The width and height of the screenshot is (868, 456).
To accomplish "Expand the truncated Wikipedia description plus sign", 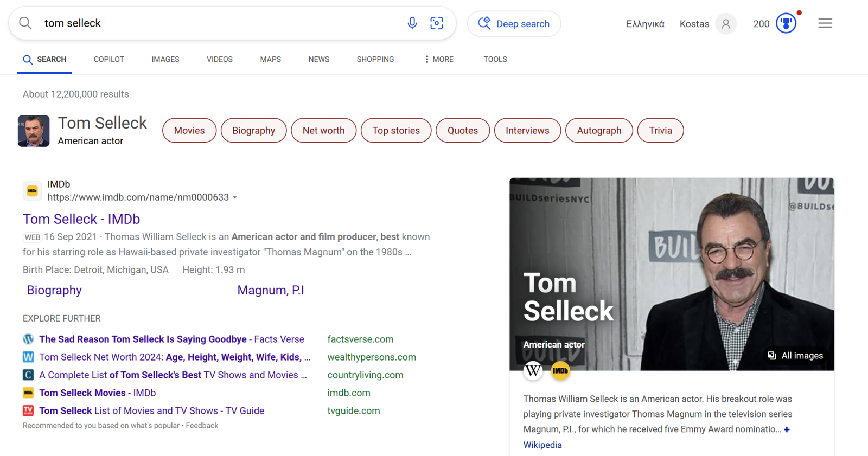I will pyautogui.click(x=787, y=429).
